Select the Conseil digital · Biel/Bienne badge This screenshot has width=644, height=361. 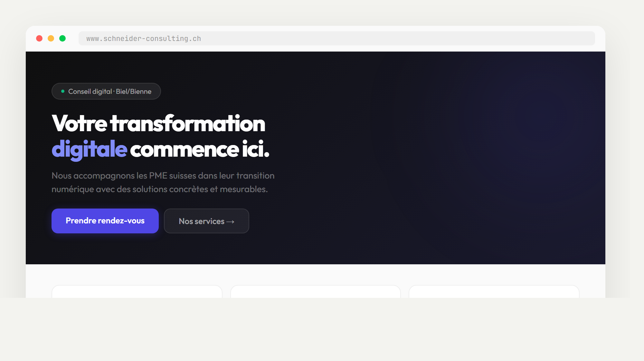click(106, 91)
